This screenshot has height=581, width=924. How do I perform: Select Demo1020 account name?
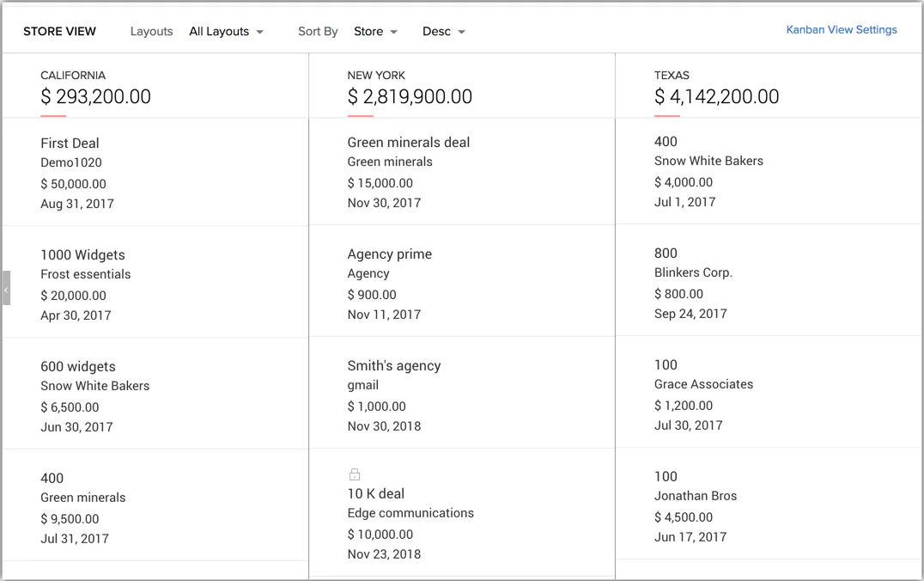pyautogui.click(x=70, y=162)
